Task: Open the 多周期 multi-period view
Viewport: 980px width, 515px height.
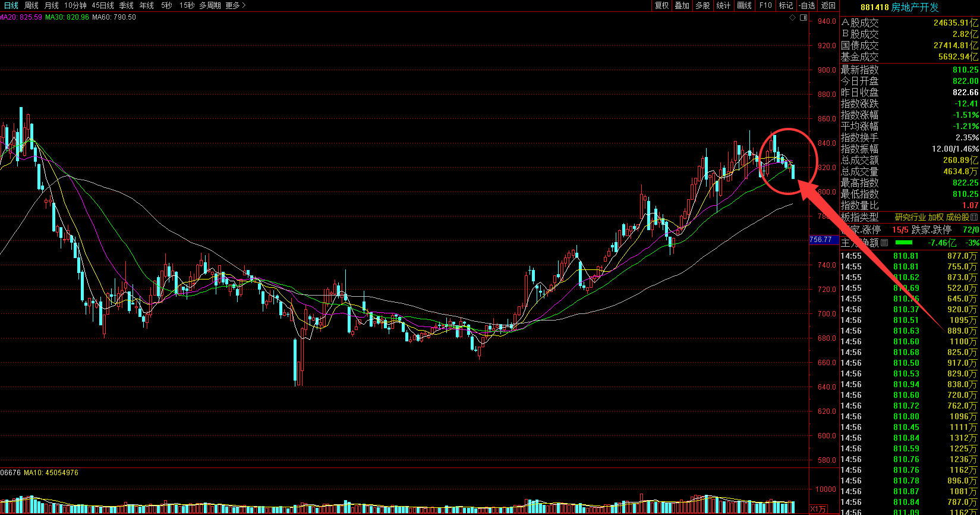Action: coord(210,5)
